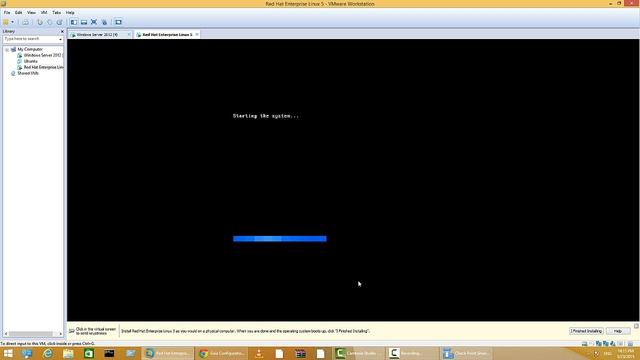
Task: Click the library scrollbar right arrow
Action: (x=61, y=334)
